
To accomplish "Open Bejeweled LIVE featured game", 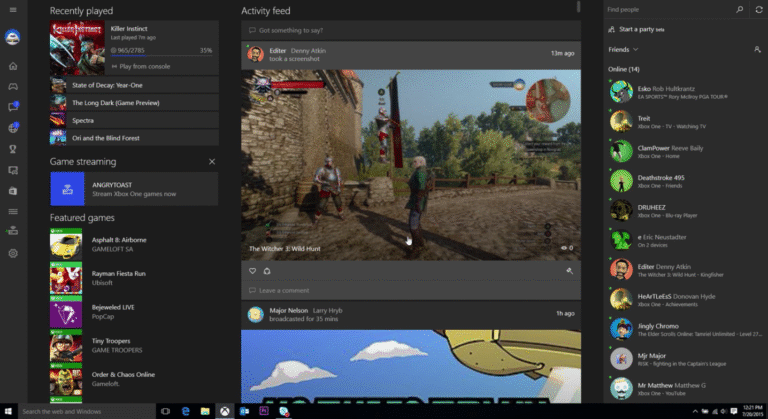I will click(x=134, y=312).
